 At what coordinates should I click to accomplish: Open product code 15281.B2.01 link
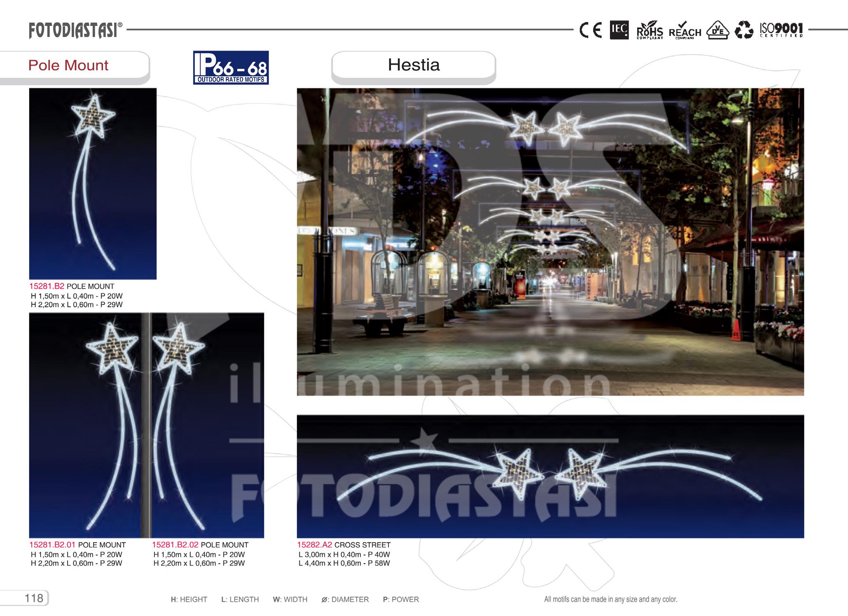pos(52,545)
